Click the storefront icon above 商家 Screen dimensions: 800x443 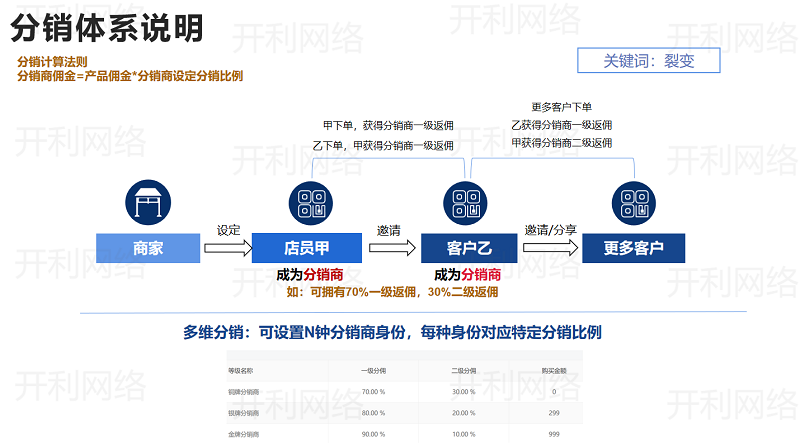coord(148,202)
